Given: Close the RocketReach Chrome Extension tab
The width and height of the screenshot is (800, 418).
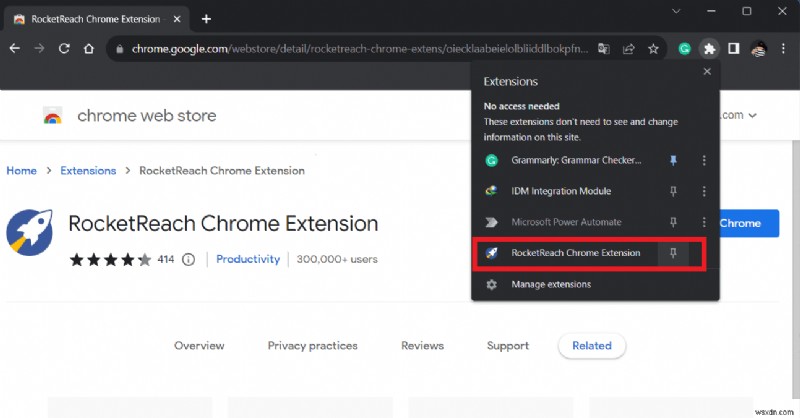Looking at the screenshot, I should pyautogui.click(x=177, y=19).
